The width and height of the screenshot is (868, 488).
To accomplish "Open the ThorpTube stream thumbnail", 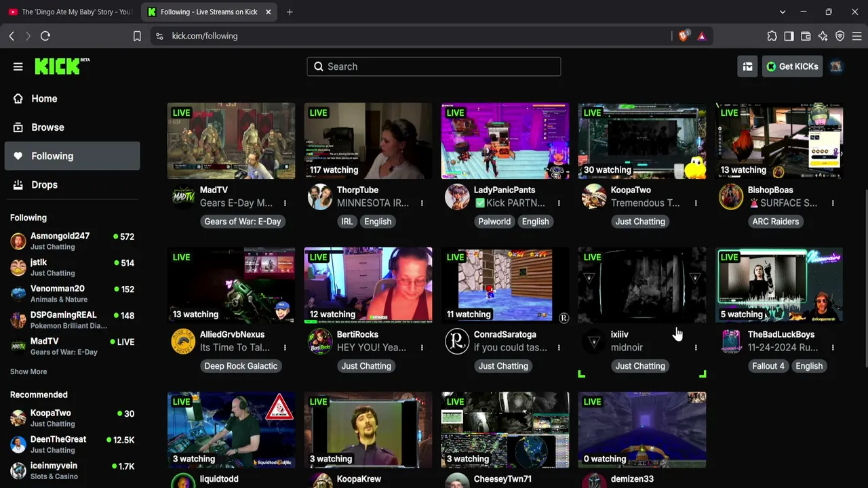I will pyautogui.click(x=368, y=141).
